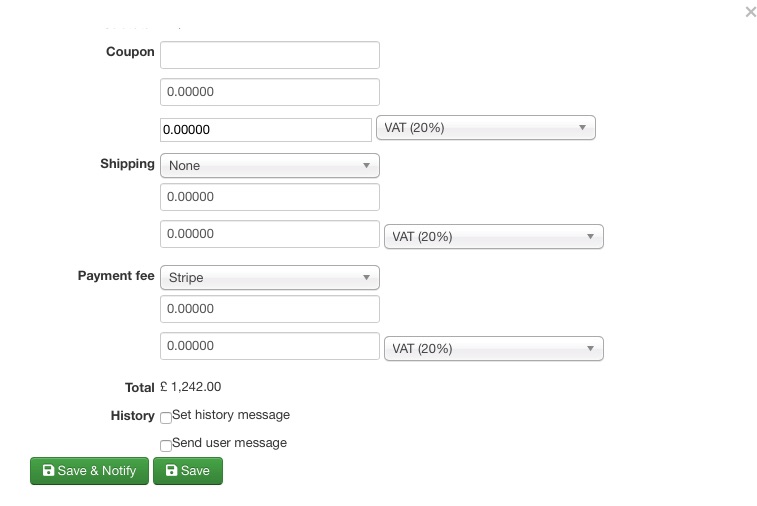Edit the shipping price field
The width and height of the screenshot is (757, 506).
pyautogui.click(x=269, y=197)
